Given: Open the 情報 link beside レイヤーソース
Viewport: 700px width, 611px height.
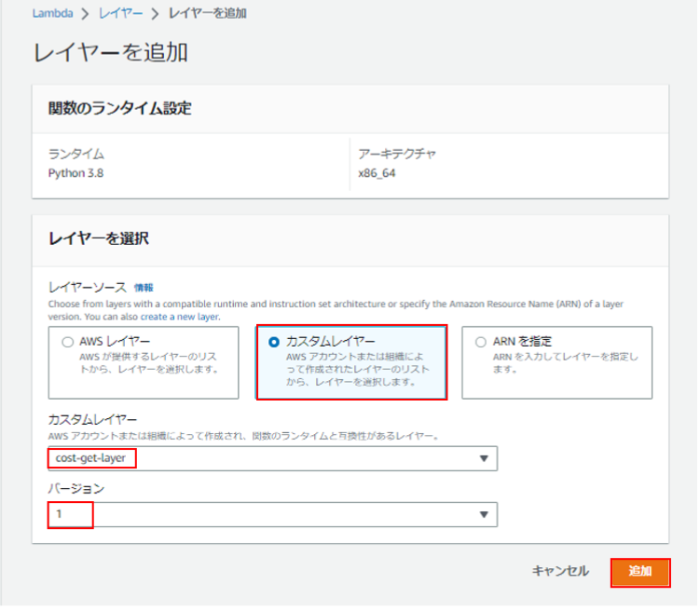Looking at the screenshot, I should coord(144,288).
